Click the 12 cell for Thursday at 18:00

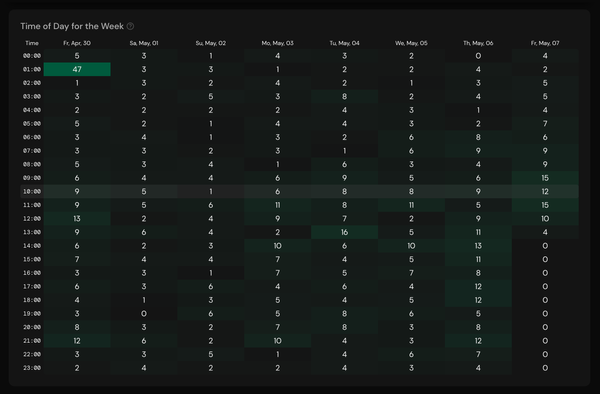click(478, 300)
